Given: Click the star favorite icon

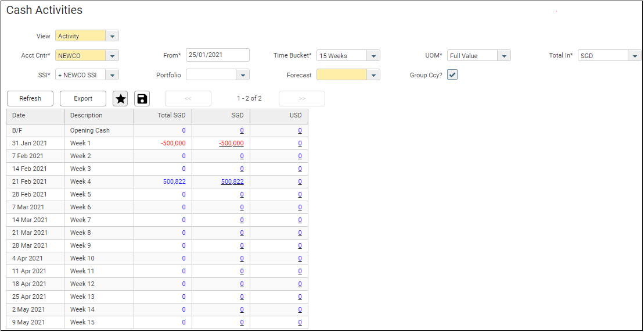Looking at the screenshot, I should tap(120, 99).
